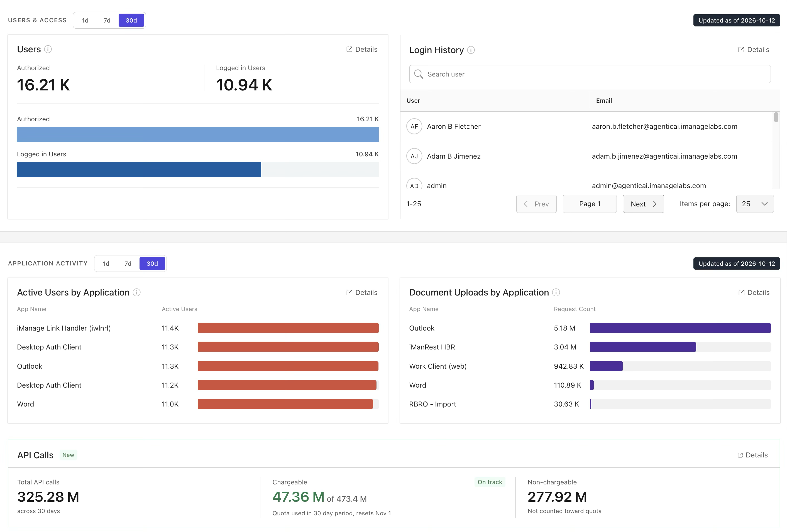787x532 pixels.
Task: Open Details for Login History
Action: (754, 50)
